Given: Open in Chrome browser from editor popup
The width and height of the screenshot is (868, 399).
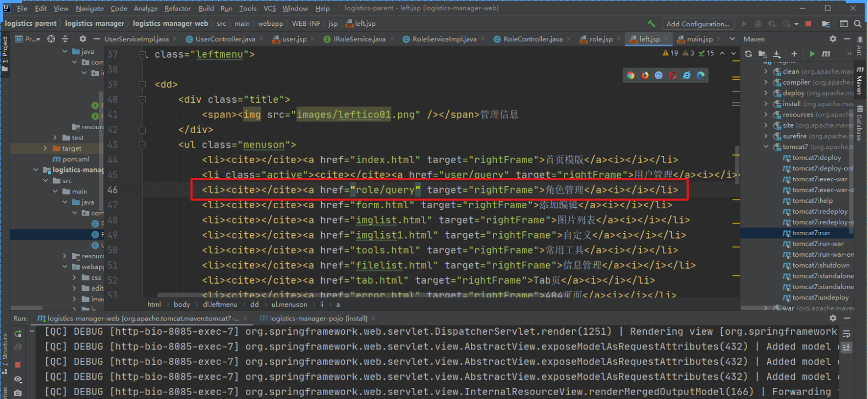Looking at the screenshot, I should pos(631,75).
